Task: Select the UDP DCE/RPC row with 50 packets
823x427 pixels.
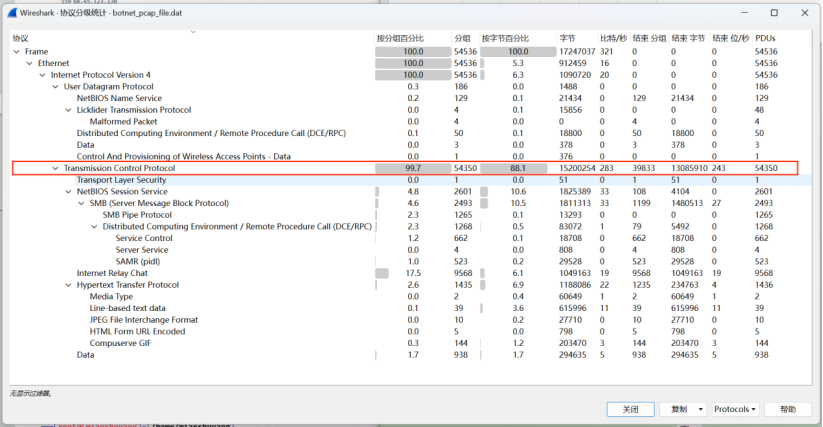Action: coord(411,133)
